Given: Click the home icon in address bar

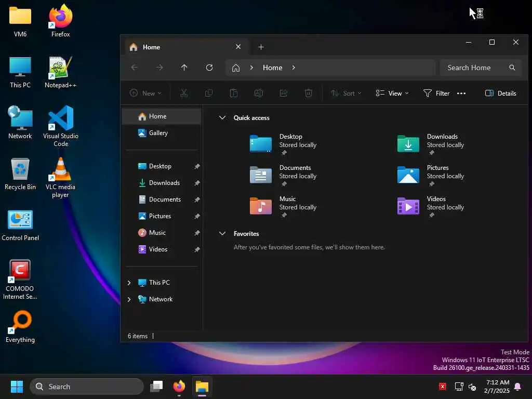Looking at the screenshot, I should [236, 68].
